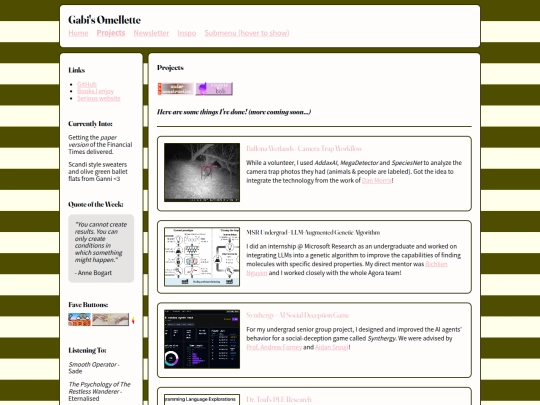
Task: Click the hands painting fave button badge
Action: point(111,319)
